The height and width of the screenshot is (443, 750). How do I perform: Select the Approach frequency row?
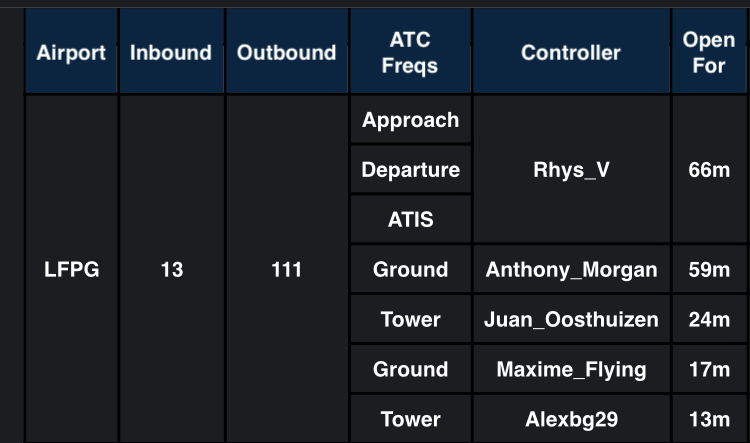(410, 120)
